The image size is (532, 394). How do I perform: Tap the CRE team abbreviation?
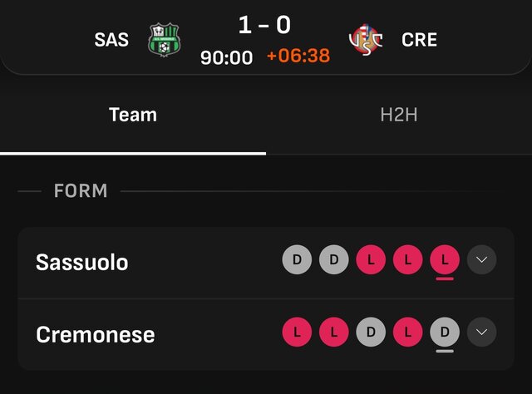(419, 40)
